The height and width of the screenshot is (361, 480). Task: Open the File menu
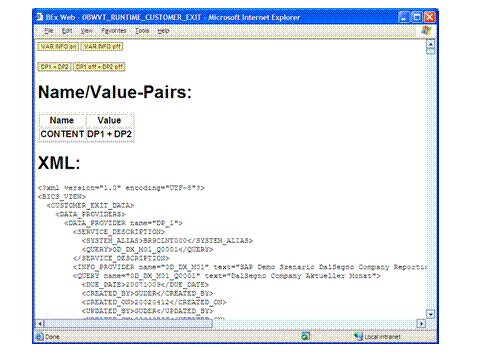pyautogui.click(x=49, y=31)
